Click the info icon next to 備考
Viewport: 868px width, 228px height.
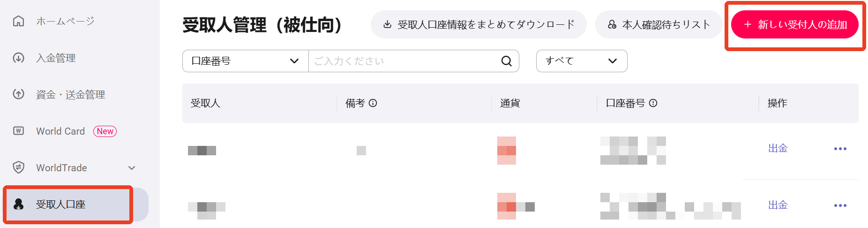(x=373, y=103)
